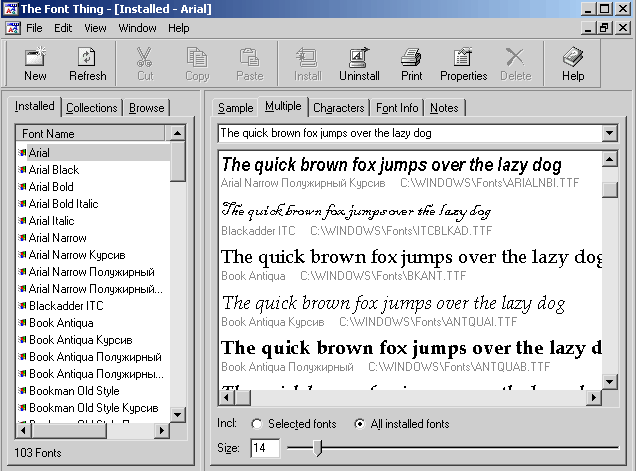Viewport: 636px width, 471px height.
Task: Open the File menu
Action: pyautogui.click(x=34, y=28)
